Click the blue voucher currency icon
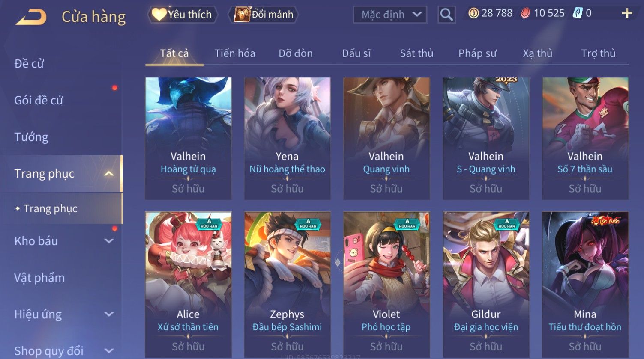644x359 pixels. (578, 13)
